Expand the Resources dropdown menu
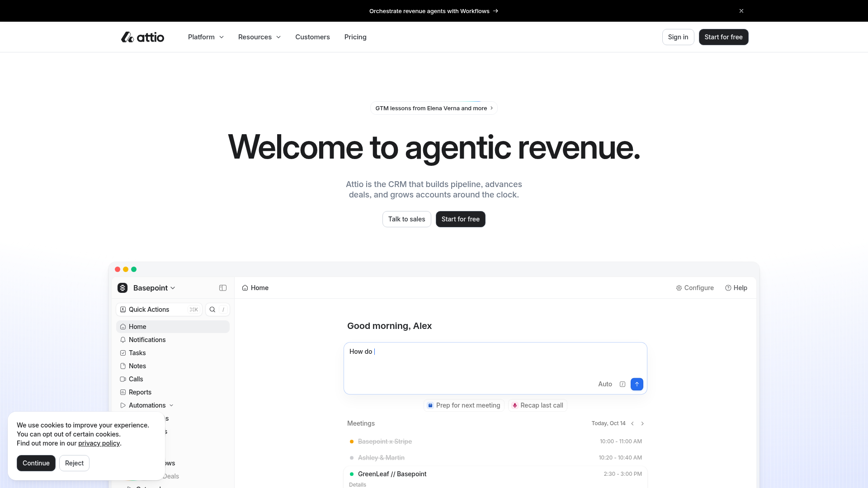Viewport: 868px width, 488px height. 259,37
